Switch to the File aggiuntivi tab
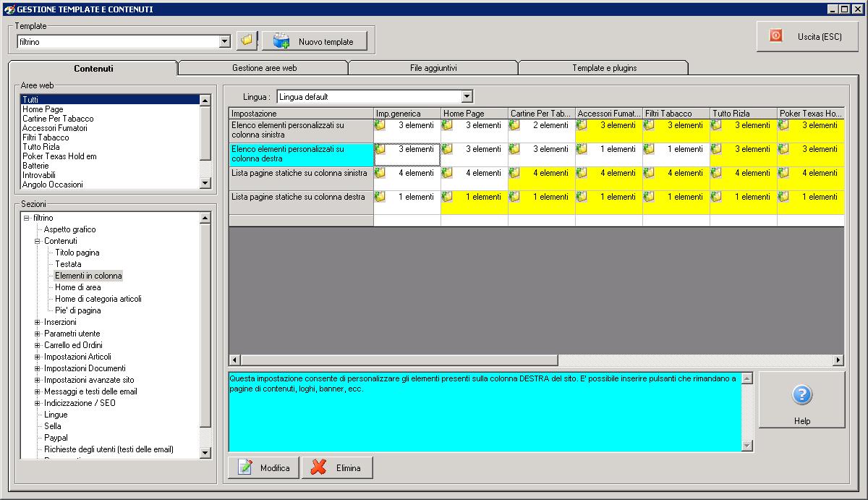 (433, 68)
